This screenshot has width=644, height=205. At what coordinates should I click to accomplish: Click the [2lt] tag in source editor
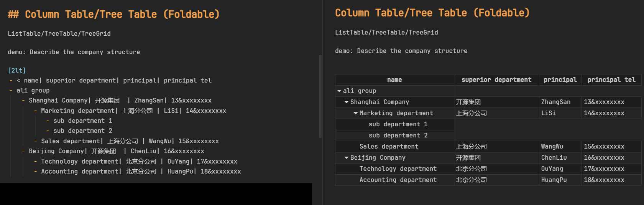pyautogui.click(x=17, y=71)
